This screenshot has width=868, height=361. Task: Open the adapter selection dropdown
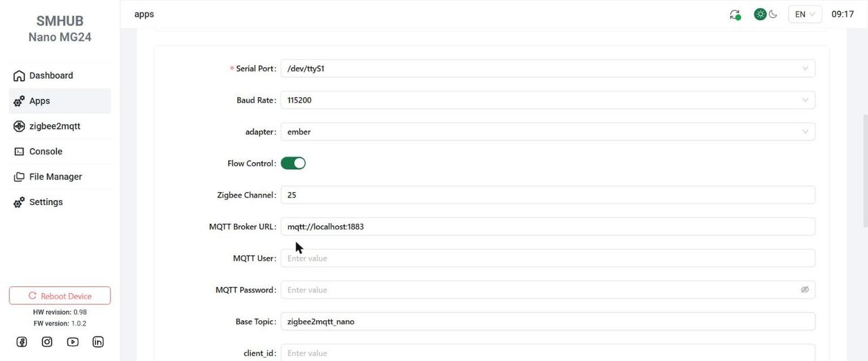[548, 132]
